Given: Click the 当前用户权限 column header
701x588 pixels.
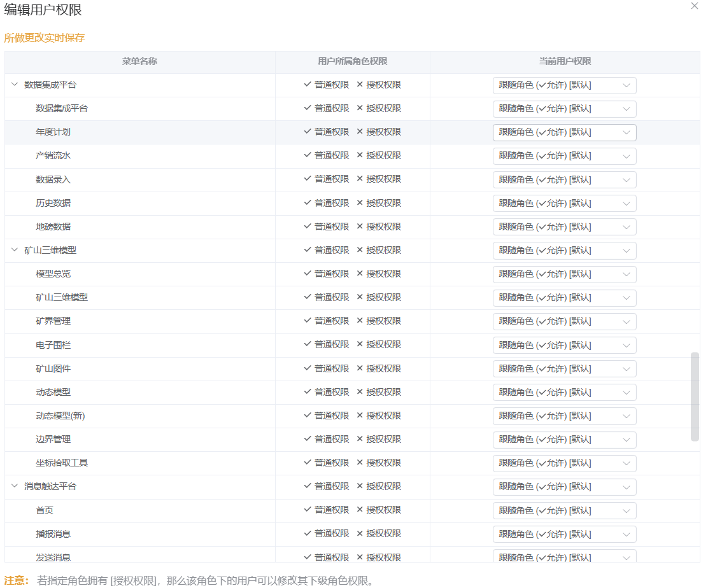Looking at the screenshot, I should click(x=565, y=62).
